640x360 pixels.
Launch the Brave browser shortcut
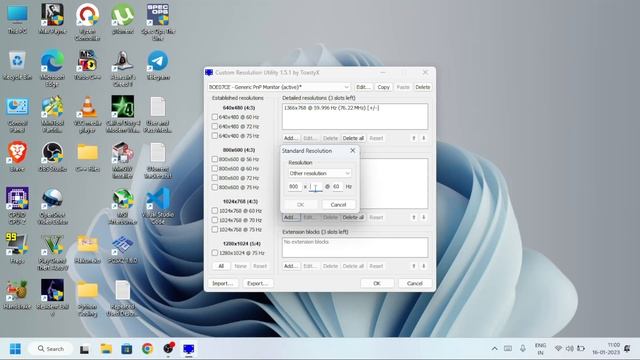click(17, 157)
